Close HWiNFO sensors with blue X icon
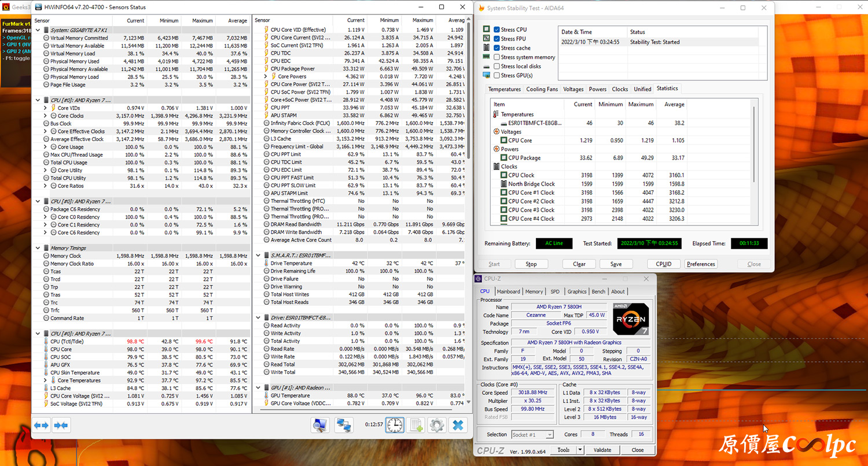This screenshot has width=868, height=466. pyautogui.click(x=457, y=426)
